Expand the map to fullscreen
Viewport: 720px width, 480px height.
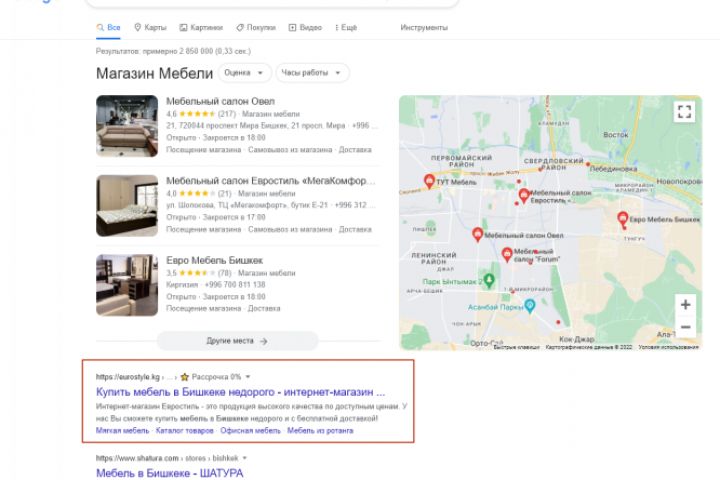pyautogui.click(x=684, y=111)
